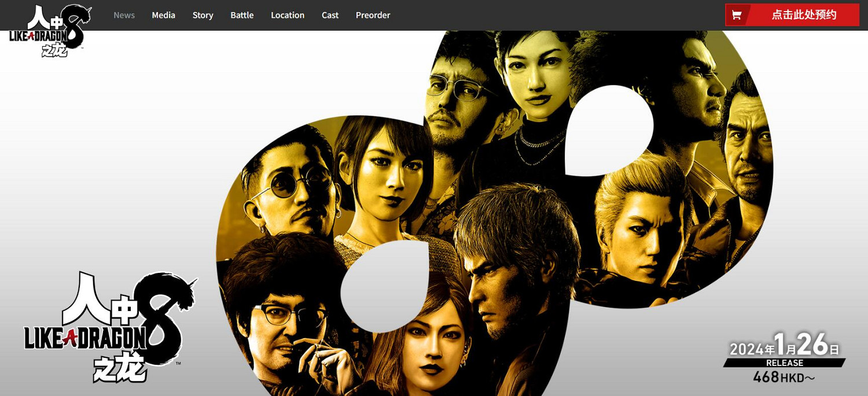Click the 2024年1月26日 release date
868x396 pixels.
click(784, 346)
